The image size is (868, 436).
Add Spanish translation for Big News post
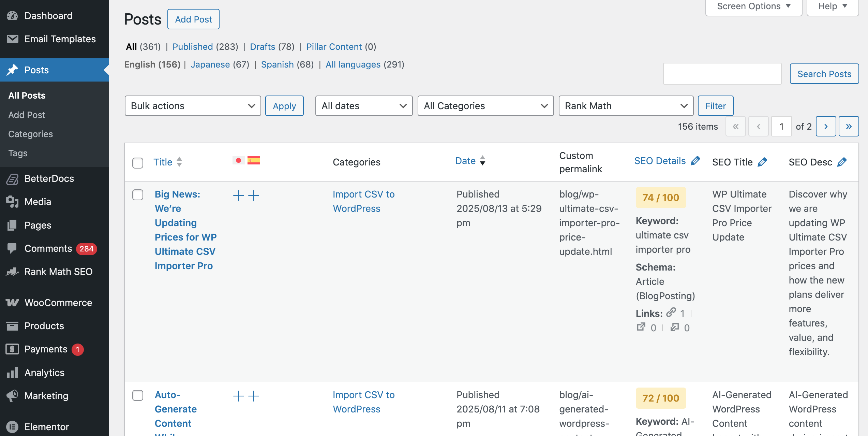(x=254, y=195)
